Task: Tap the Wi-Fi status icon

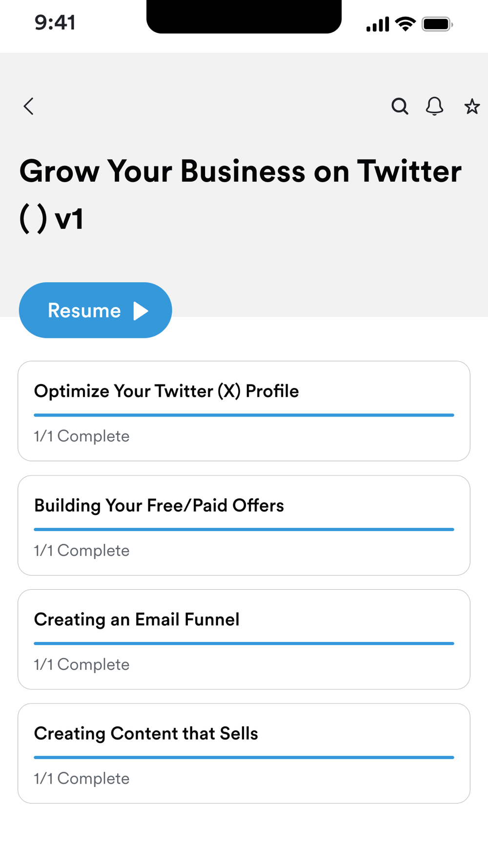Action: 405,23
